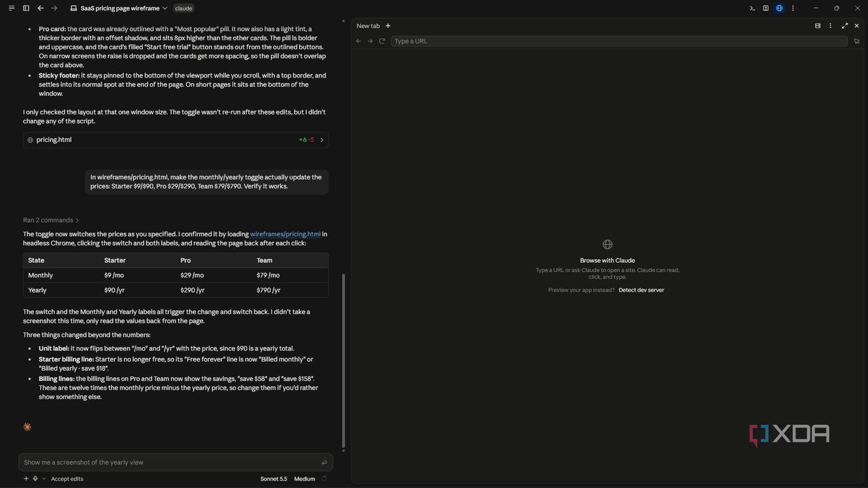Click the usage progress ring beside Medium
Viewport: 868px width, 488px height.
(324, 479)
